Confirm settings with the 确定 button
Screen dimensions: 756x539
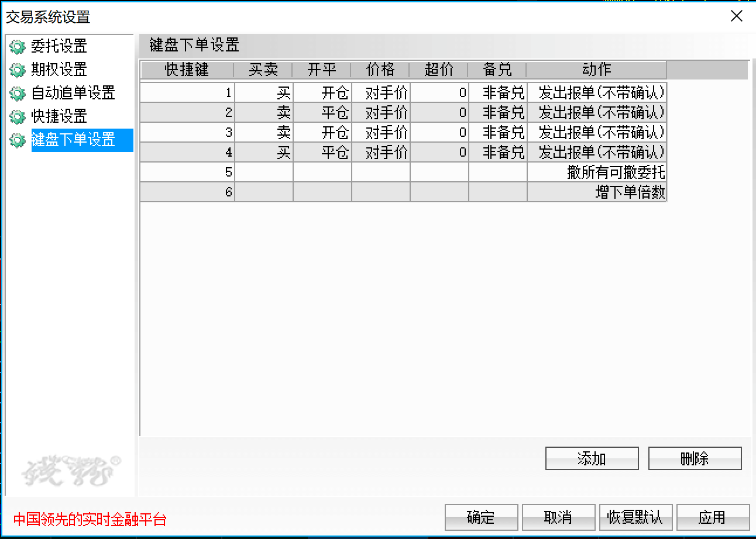pos(481,517)
